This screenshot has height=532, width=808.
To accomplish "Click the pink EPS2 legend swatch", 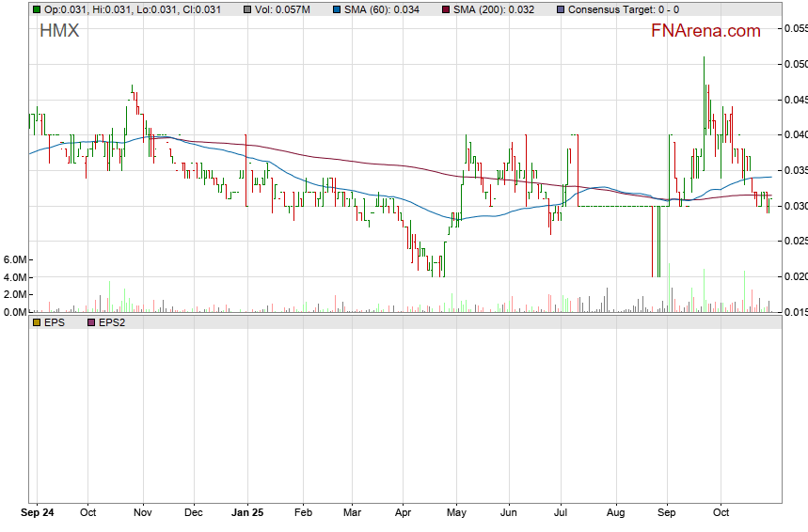I will 91,322.
